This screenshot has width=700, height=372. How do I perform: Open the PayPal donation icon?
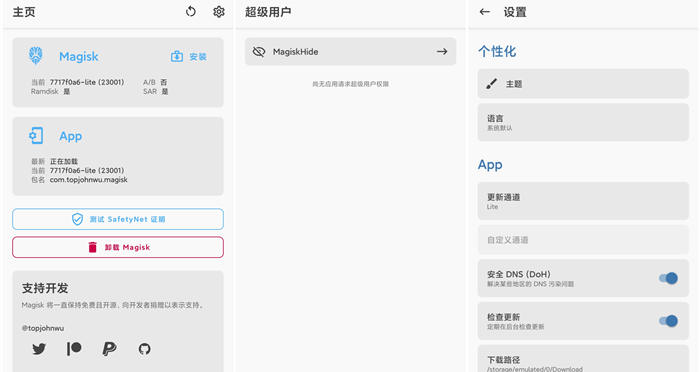coord(109,348)
